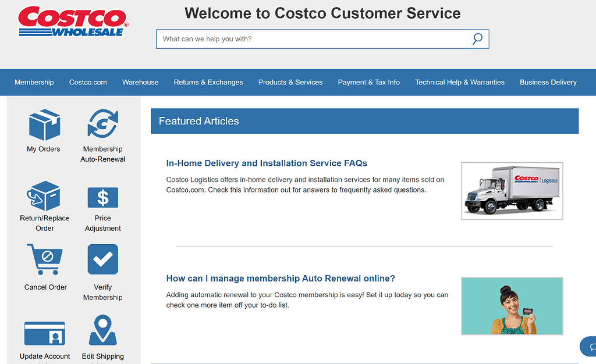Go to the Costco.com menu item
The image size is (596, 364).
point(88,83)
